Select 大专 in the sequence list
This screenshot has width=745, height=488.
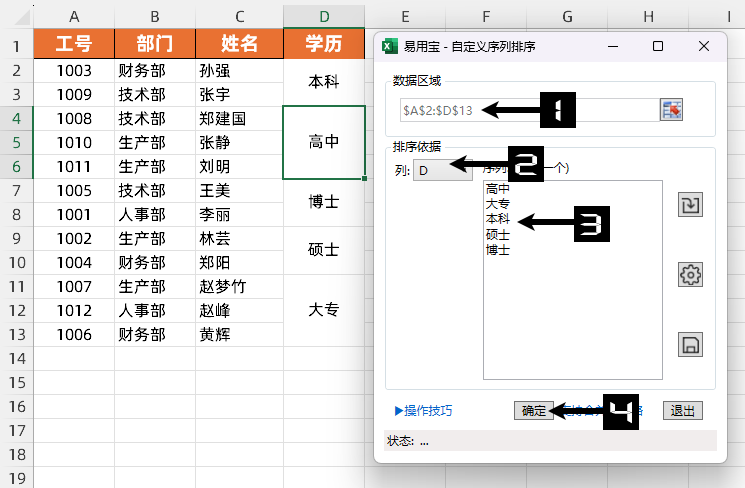click(497, 204)
